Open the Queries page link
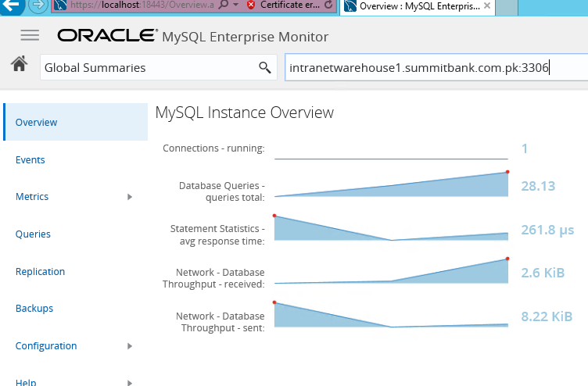The height and width of the screenshot is (386, 588). pos(33,234)
